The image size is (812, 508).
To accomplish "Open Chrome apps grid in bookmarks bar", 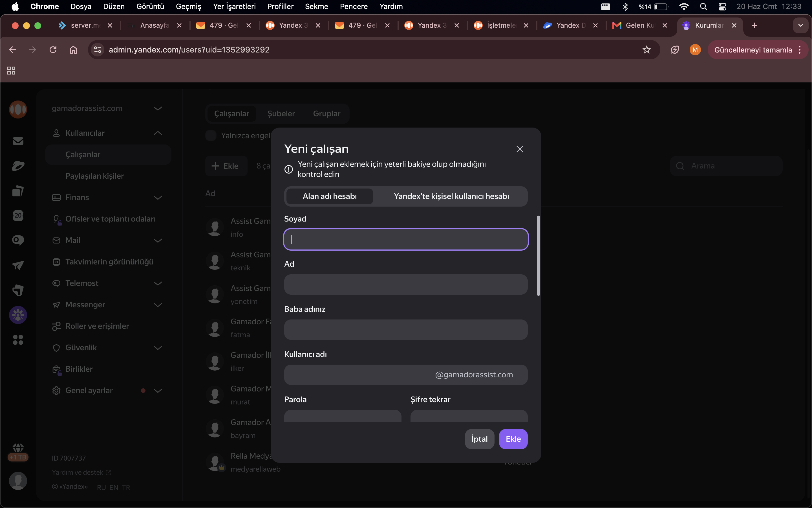I will click(11, 70).
